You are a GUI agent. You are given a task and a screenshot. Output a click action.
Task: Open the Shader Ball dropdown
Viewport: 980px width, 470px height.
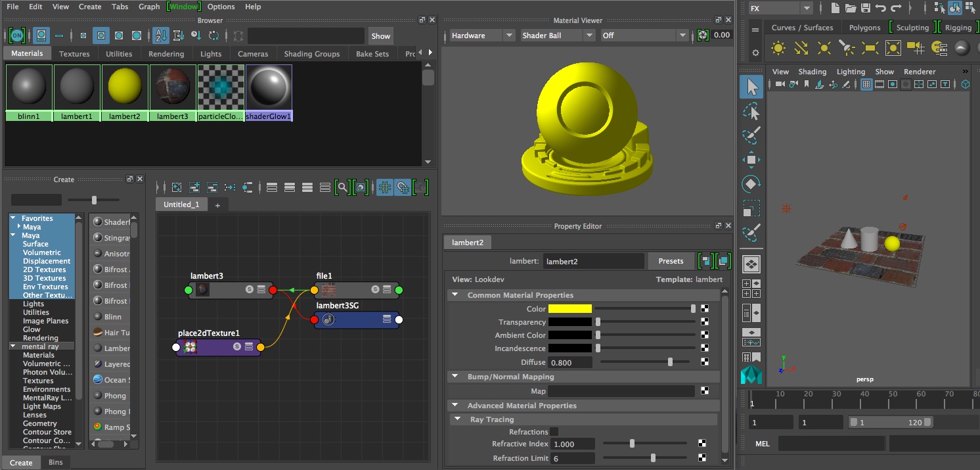point(557,35)
